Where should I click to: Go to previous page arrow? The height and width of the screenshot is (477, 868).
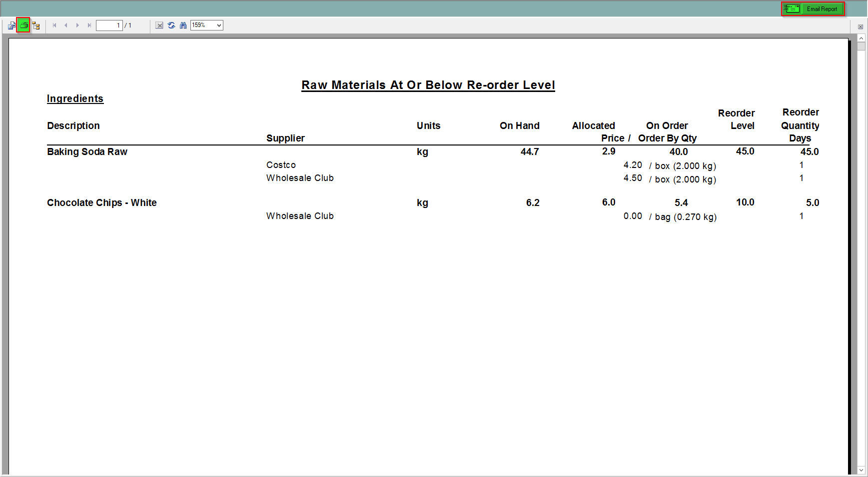(x=66, y=25)
